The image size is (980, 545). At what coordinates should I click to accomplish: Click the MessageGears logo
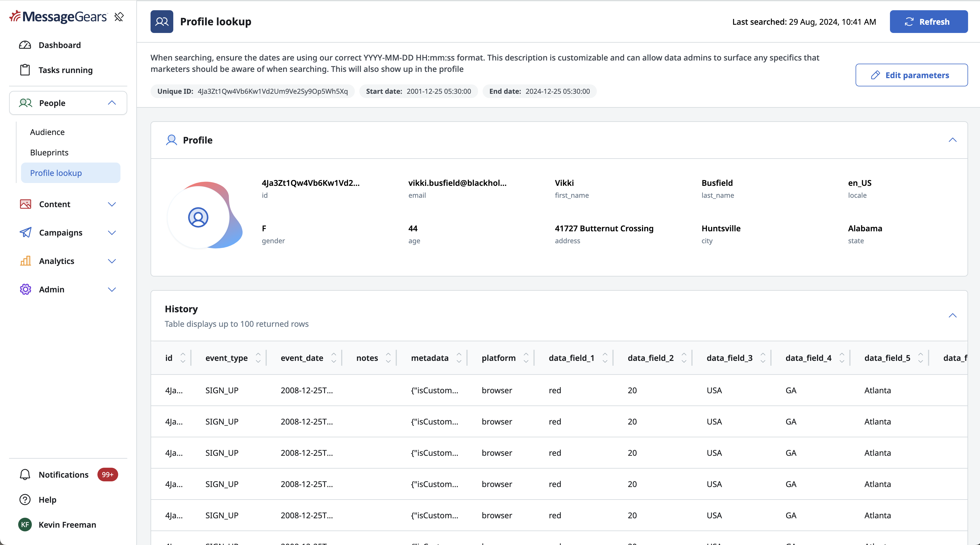(58, 16)
